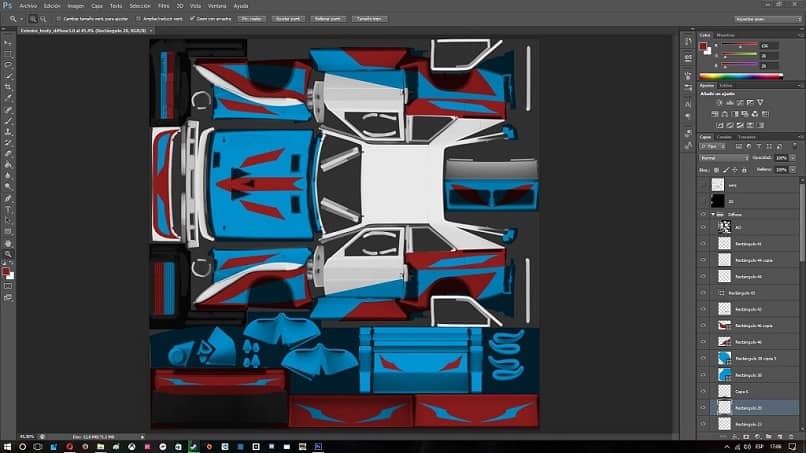Select the Zoom tool in the toolbar
The image size is (806, 453).
(x=8, y=253)
